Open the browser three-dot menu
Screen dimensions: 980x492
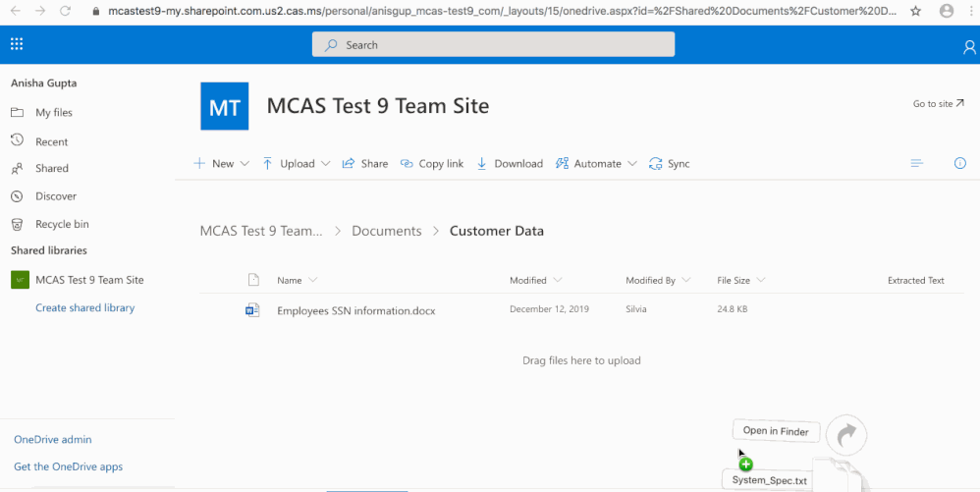[972, 11]
